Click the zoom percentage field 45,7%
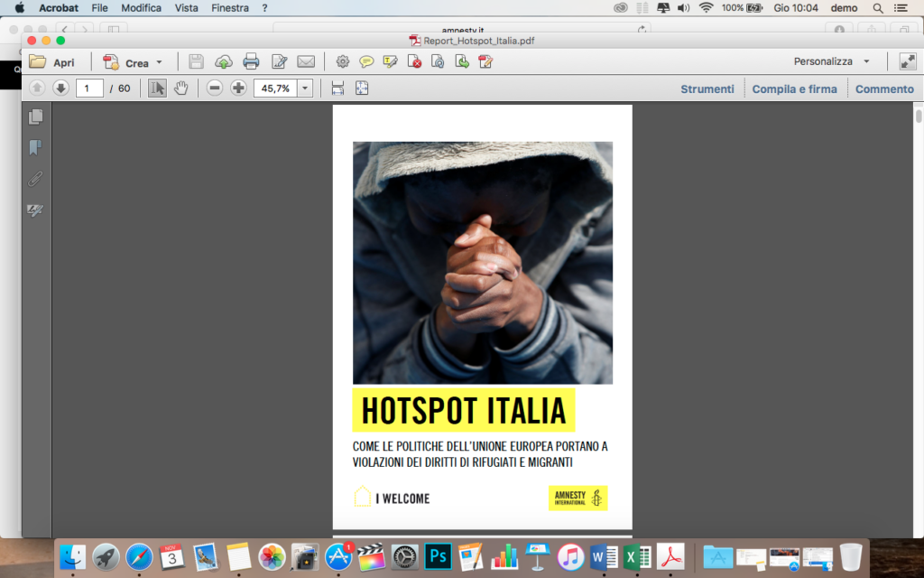Viewport: 924px width, 578px height. (275, 88)
